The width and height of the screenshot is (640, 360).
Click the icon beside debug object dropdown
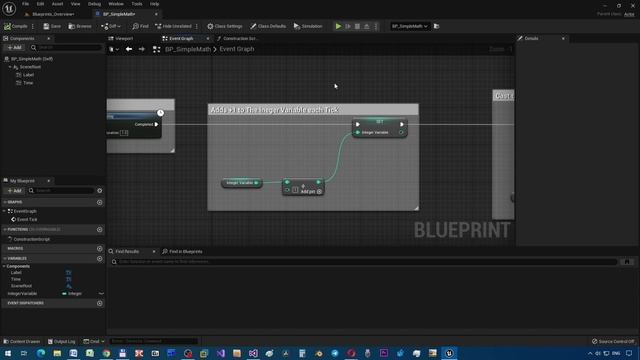[x=436, y=26]
